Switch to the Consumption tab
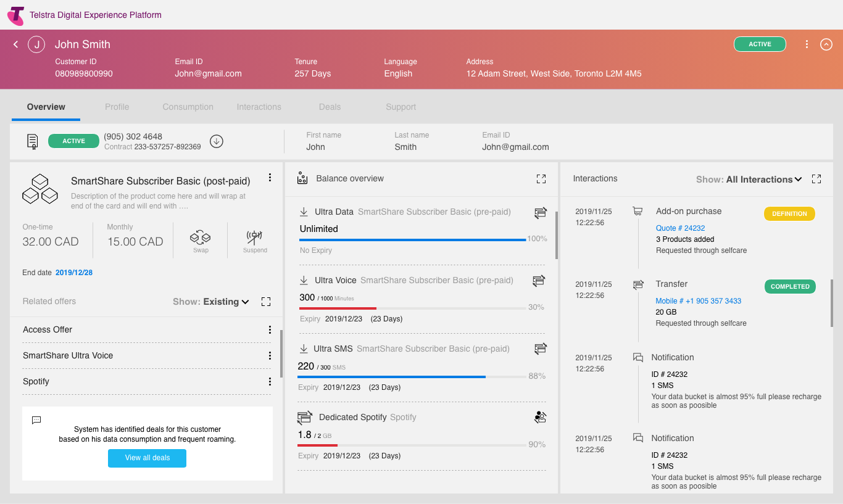This screenshot has height=504, width=843. (188, 107)
